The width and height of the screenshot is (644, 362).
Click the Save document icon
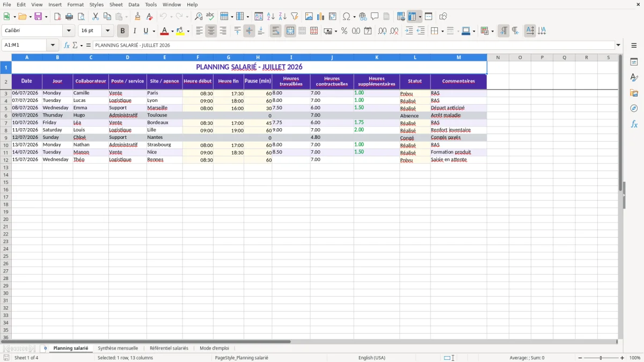pyautogui.click(x=38, y=17)
